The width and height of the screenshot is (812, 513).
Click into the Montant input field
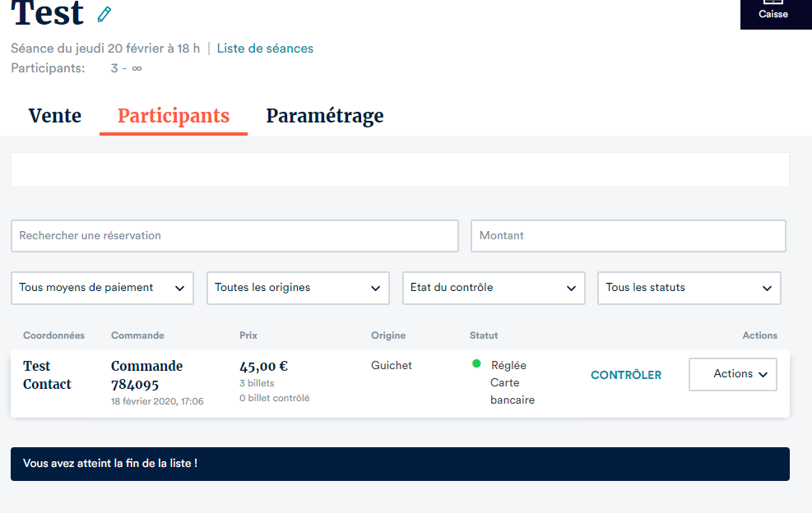pyautogui.click(x=628, y=236)
